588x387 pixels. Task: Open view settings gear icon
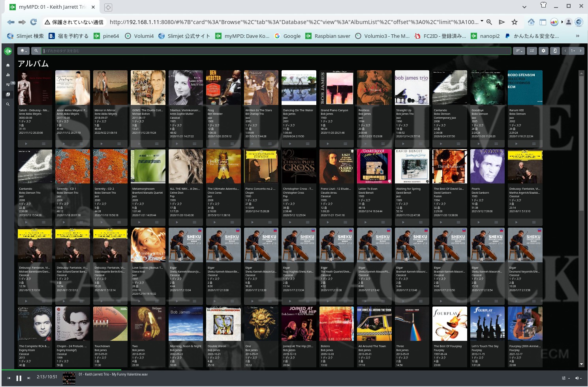[x=543, y=51]
